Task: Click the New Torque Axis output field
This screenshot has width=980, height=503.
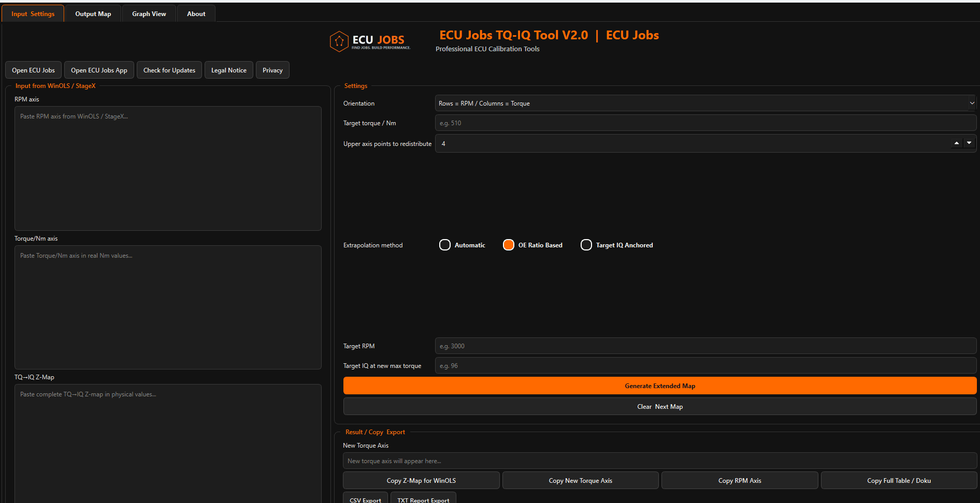Action: pyautogui.click(x=660, y=461)
